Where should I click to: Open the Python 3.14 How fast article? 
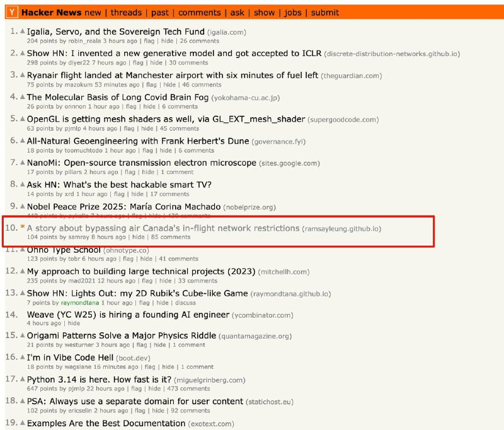pos(99,380)
